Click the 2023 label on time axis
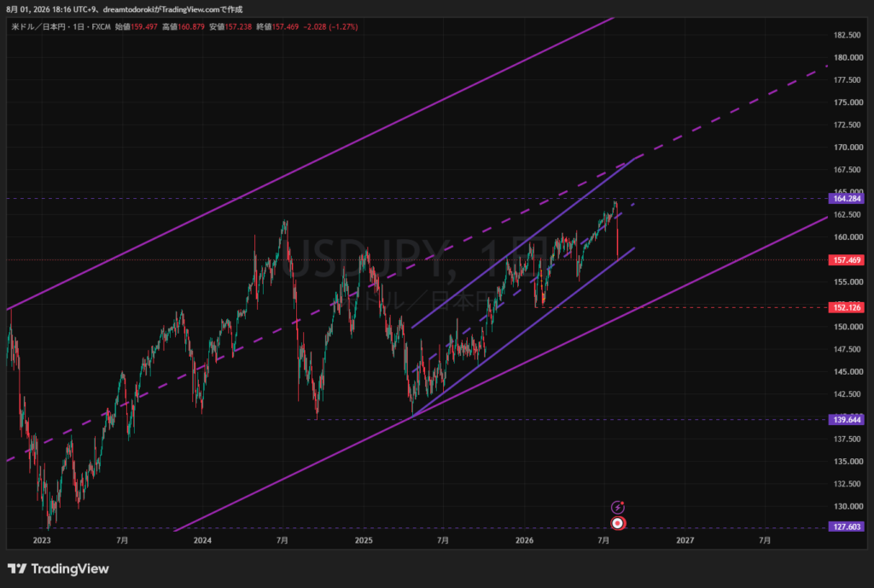874x588 pixels. pos(42,540)
